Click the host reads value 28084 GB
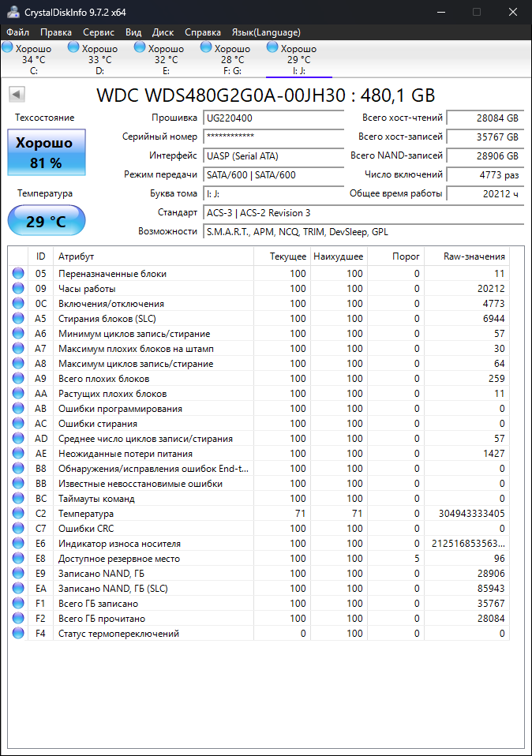532x756 pixels. 485,118
